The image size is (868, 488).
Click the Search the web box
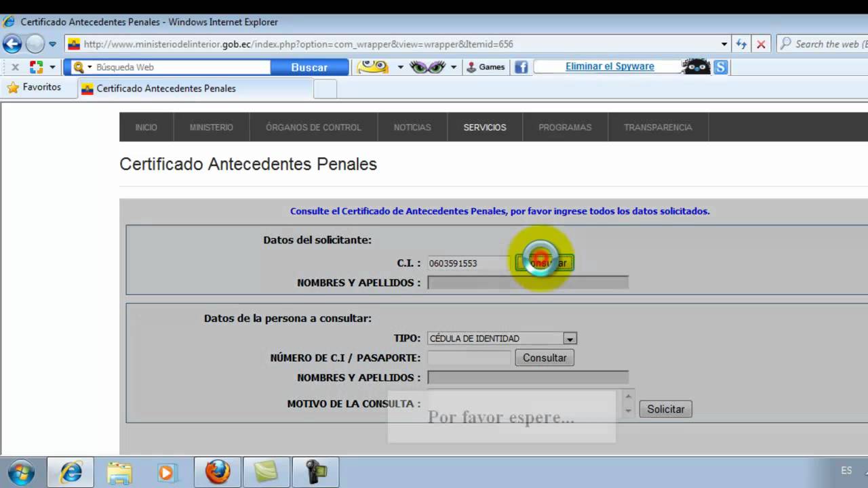pos(823,44)
